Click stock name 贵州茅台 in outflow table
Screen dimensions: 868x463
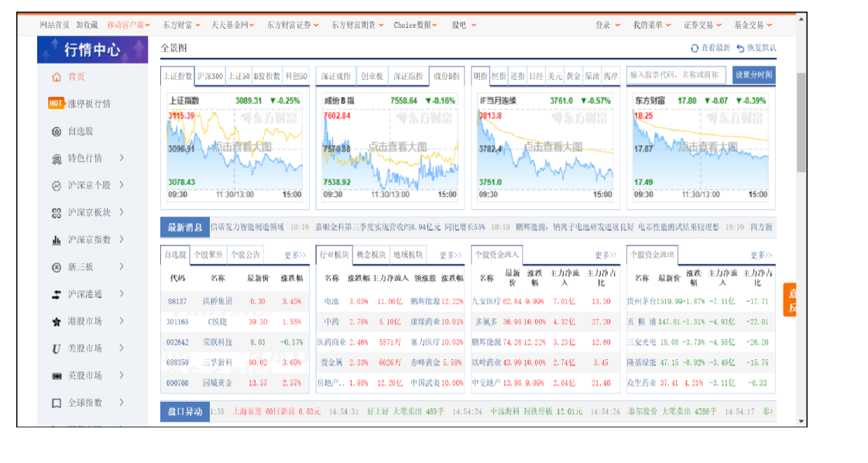641,301
